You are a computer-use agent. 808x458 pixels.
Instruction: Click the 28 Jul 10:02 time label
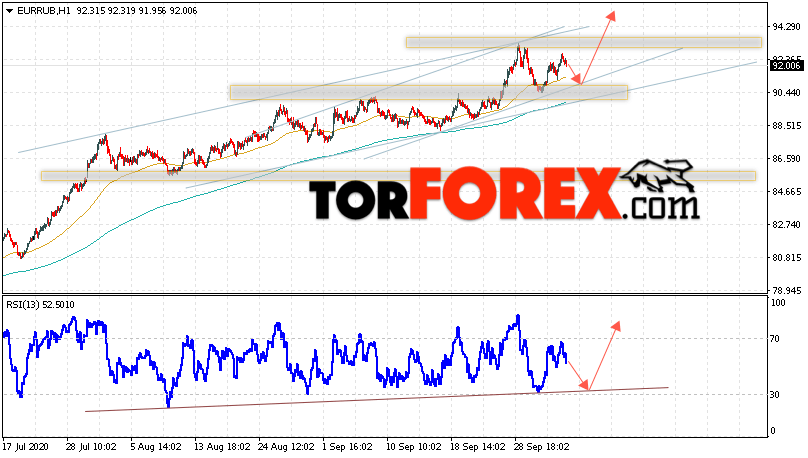click(x=91, y=447)
